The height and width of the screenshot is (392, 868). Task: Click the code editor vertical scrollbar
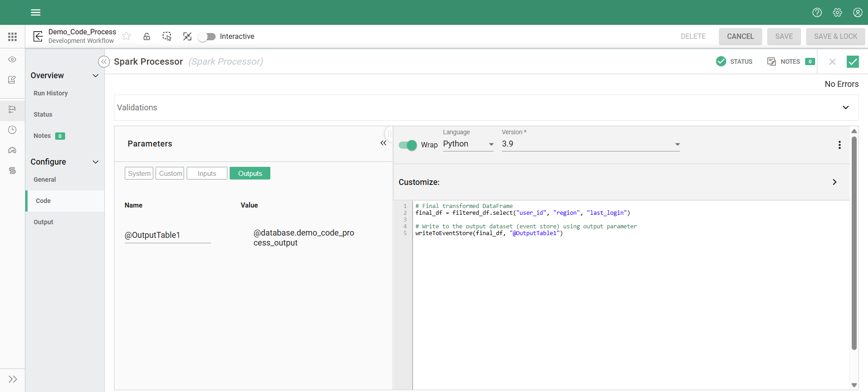click(854, 244)
